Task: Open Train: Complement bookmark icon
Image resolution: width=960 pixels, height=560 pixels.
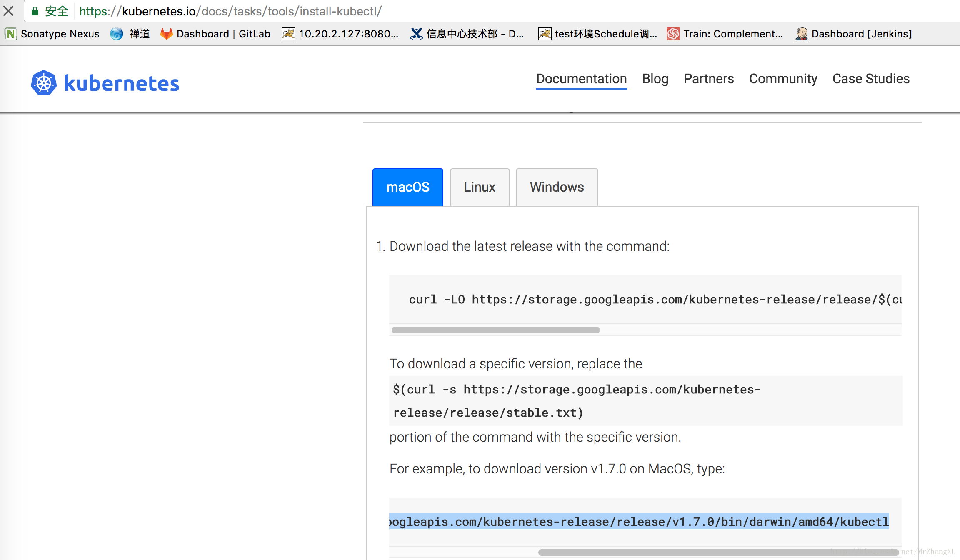Action: [x=673, y=34]
